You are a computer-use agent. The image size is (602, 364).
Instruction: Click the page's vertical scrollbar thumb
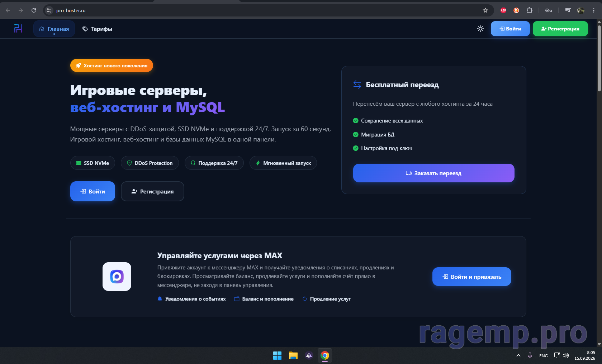click(599, 58)
